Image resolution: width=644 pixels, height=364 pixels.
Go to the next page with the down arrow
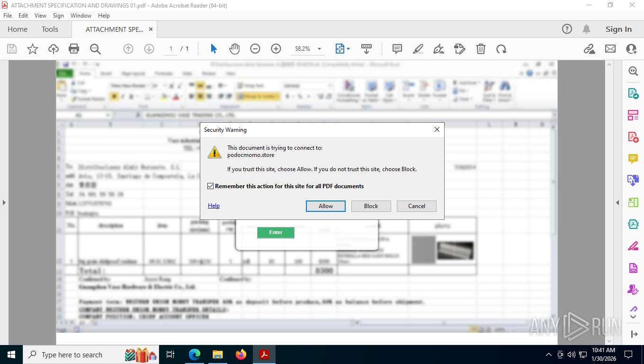(149, 49)
